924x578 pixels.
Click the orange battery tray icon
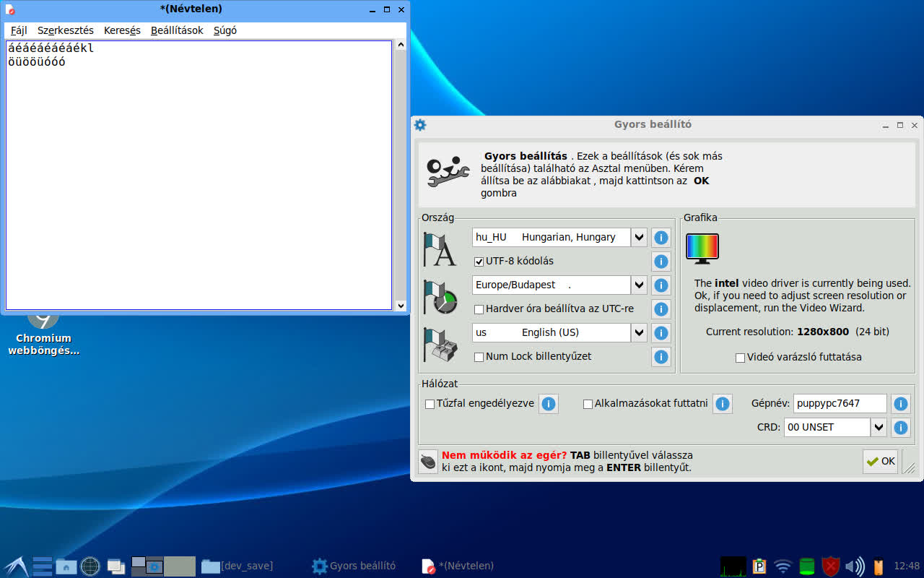pyautogui.click(x=879, y=567)
